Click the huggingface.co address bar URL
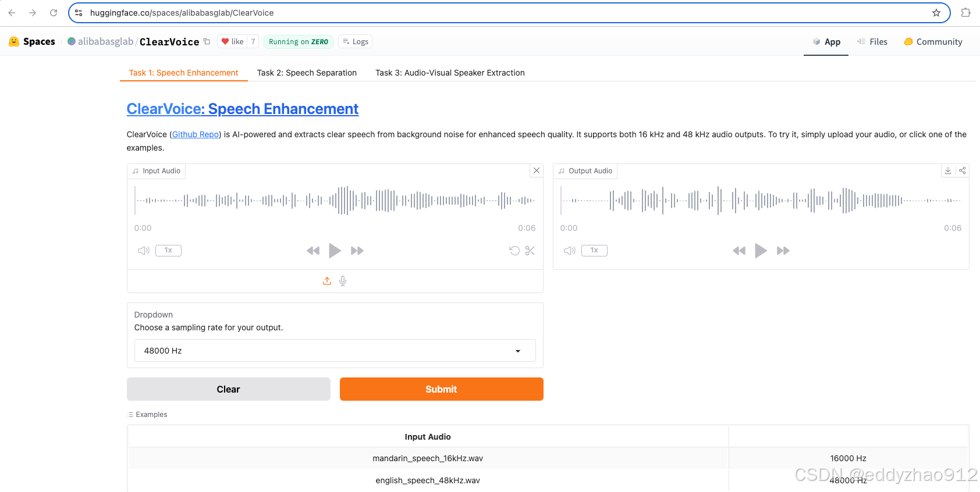Viewport: 980px width, 492px height. point(182,13)
